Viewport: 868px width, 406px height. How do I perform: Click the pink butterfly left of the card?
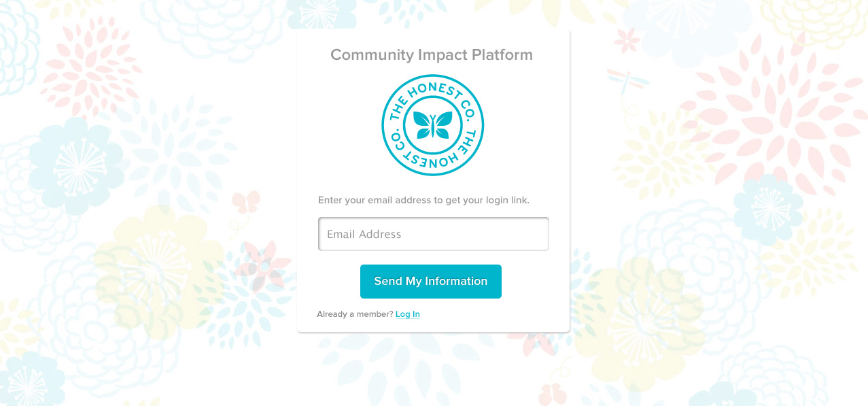pos(246,202)
